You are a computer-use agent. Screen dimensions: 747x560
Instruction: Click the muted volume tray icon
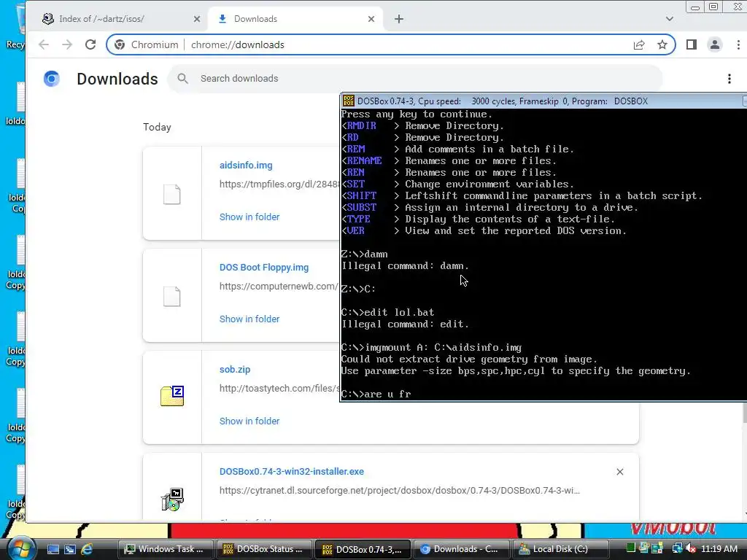(690, 549)
